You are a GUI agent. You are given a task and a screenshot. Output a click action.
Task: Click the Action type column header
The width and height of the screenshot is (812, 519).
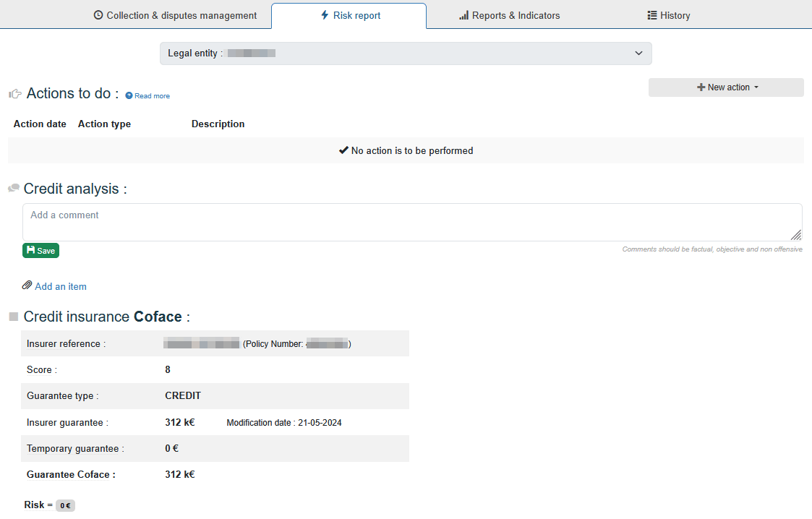tap(104, 124)
